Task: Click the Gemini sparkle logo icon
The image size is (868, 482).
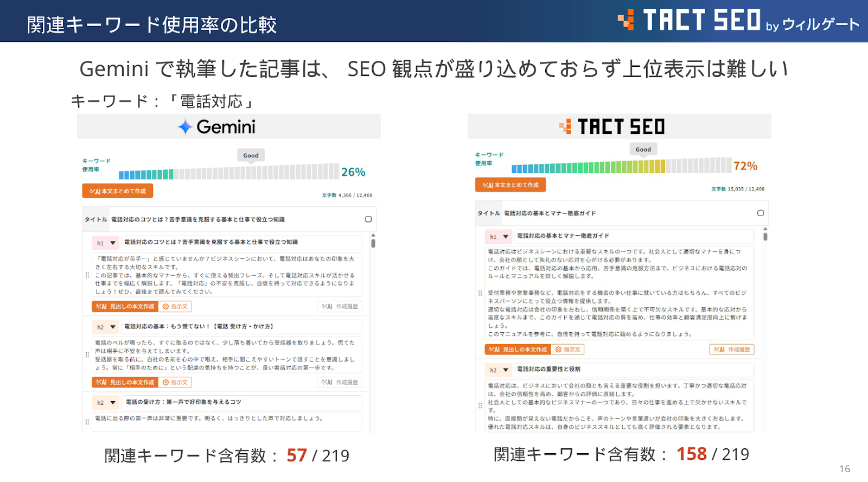Action: click(185, 127)
